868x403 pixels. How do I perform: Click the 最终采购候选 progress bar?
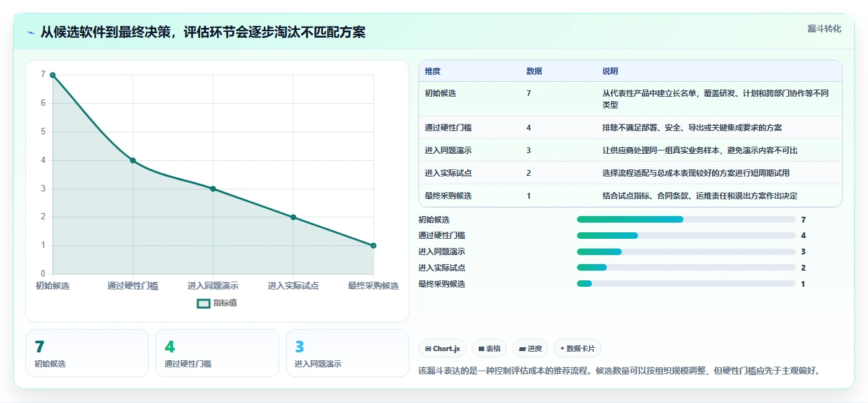click(x=686, y=284)
